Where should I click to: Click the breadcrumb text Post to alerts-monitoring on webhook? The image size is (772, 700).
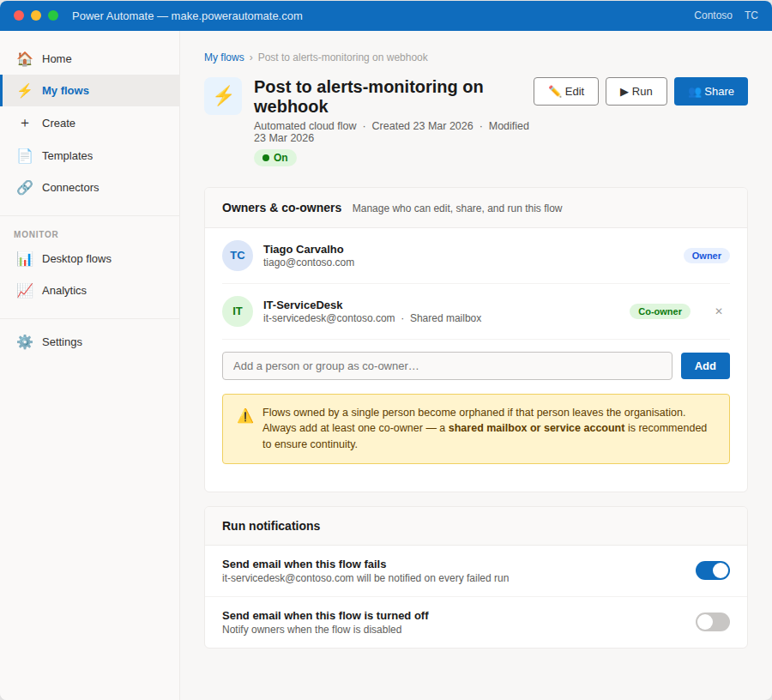point(342,57)
